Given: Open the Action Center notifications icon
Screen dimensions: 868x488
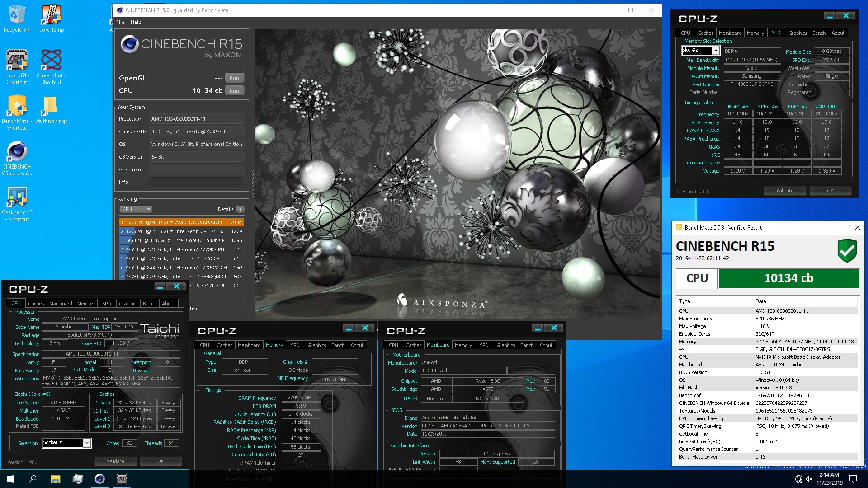Looking at the screenshot, I should tap(853, 479).
